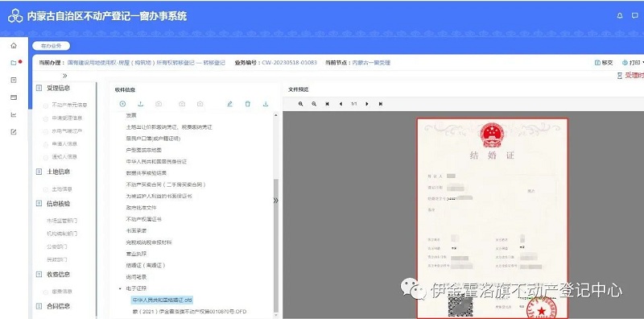Screen dimensions: 644x319
Task: Open 中华人民共和国结婚证.ofd file
Action: (163, 300)
